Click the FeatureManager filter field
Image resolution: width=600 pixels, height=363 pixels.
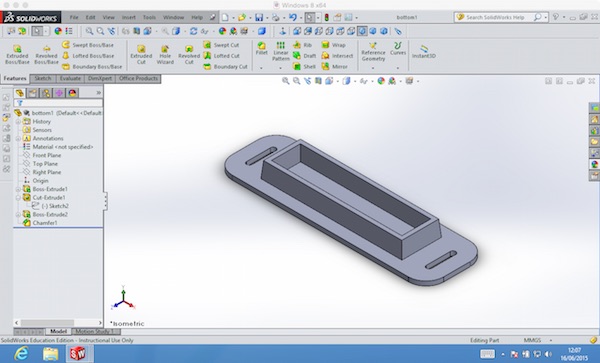click(58, 103)
